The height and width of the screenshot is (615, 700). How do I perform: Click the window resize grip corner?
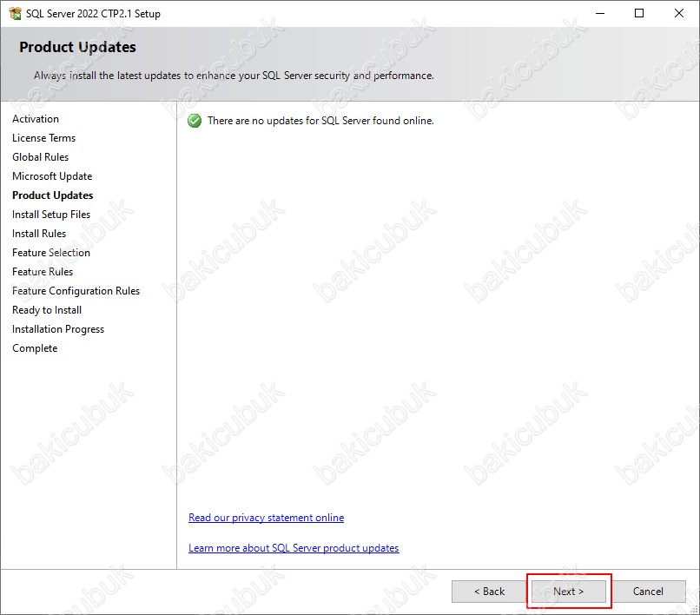tap(695, 610)
